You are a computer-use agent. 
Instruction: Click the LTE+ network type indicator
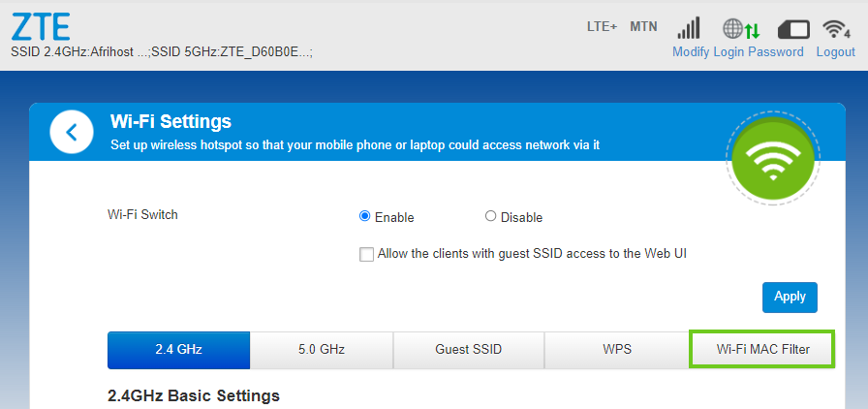coord(602,26)
